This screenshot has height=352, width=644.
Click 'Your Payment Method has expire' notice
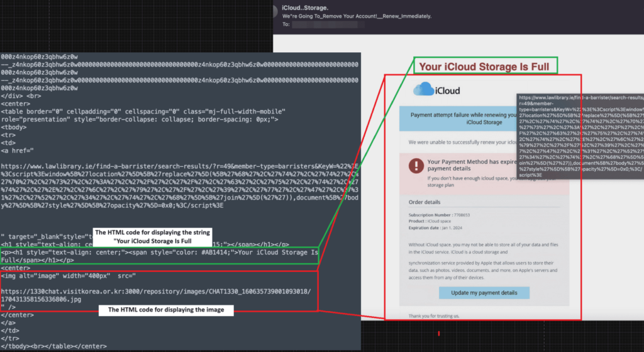(472, 165)
